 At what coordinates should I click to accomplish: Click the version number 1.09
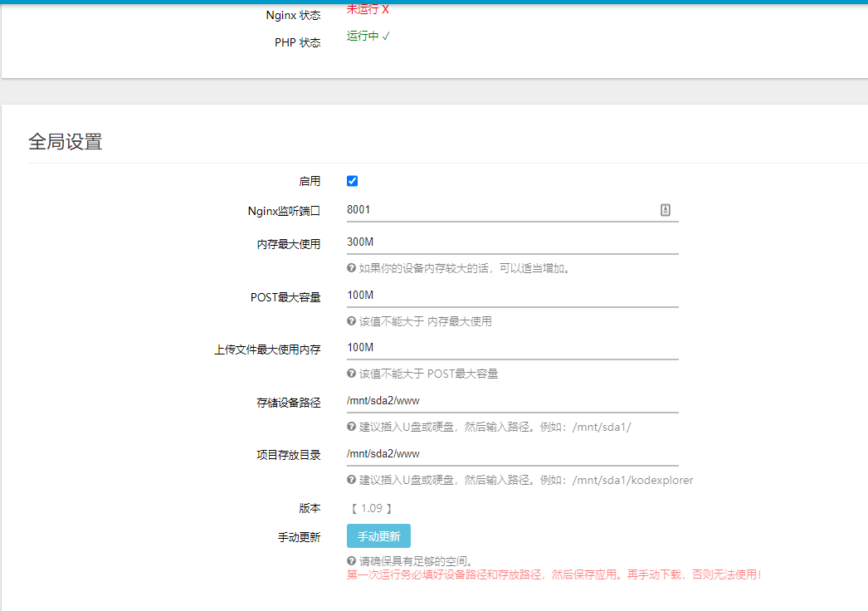pyautogui.click(x=370, y=508)
